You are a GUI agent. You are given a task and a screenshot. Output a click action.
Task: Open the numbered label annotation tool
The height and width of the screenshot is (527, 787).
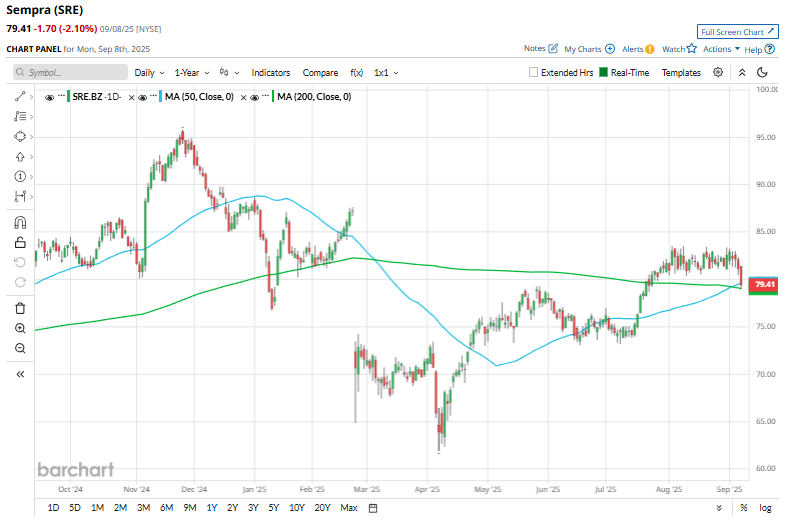click(20, 177)
